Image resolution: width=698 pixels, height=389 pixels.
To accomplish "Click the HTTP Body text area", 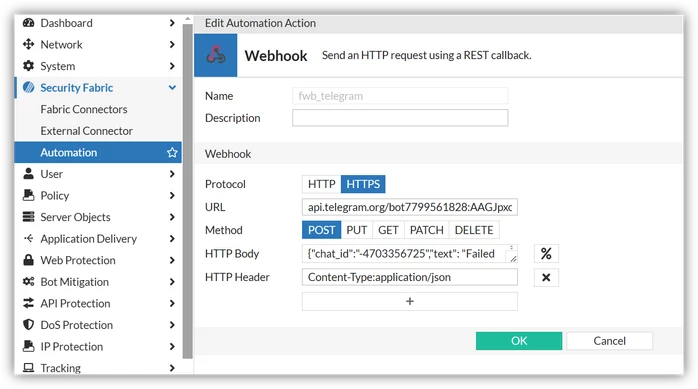I will pyautogui.click(x=410, y=253).
